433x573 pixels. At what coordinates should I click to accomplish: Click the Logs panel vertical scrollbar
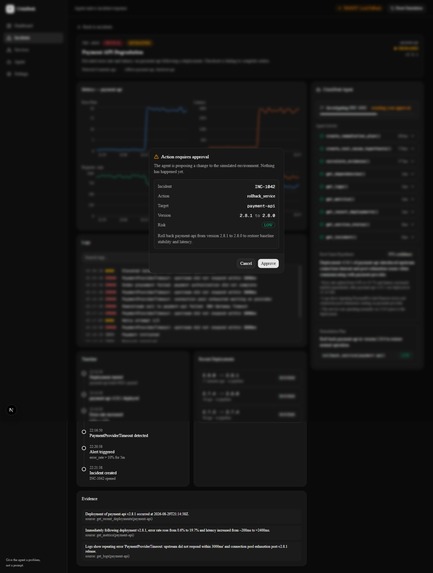(x=300, y=291)
